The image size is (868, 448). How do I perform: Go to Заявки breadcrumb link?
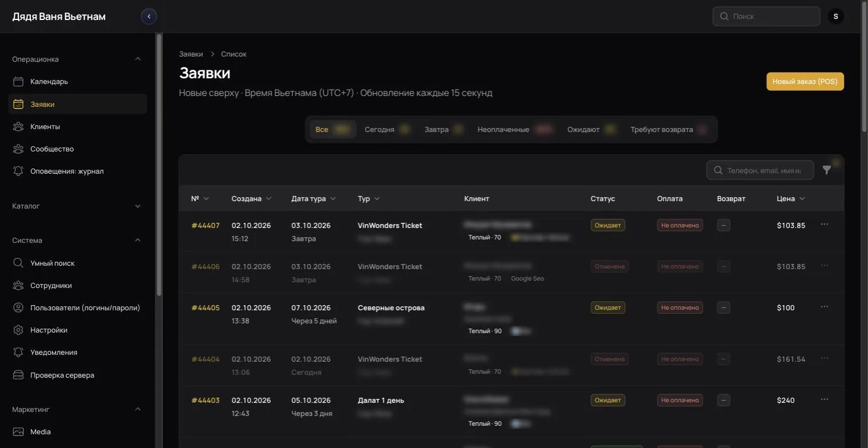click(191, 54)
